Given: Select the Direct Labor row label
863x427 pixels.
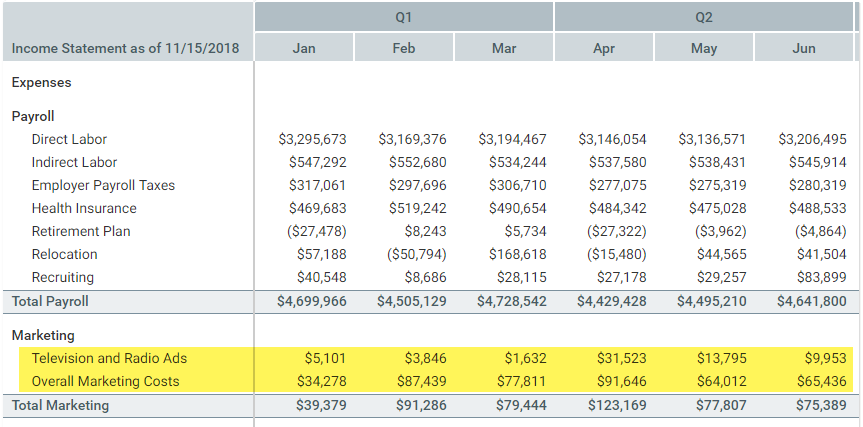Looking at the screenshot, I should (69, 139).
